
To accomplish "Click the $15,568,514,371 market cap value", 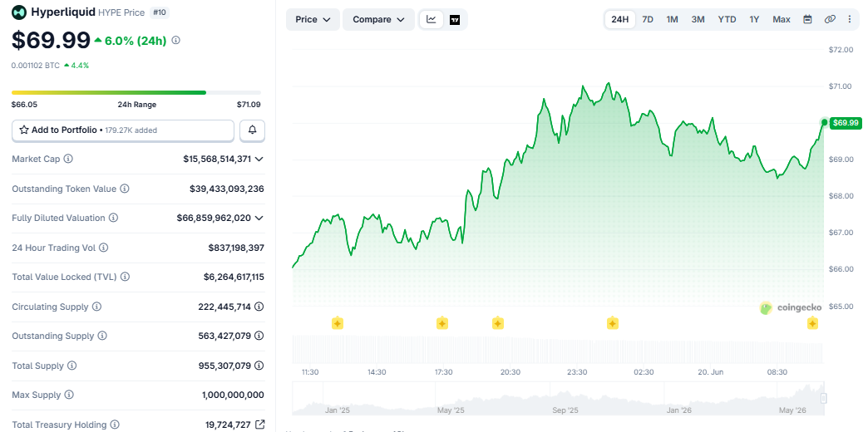I will (217, 159).
